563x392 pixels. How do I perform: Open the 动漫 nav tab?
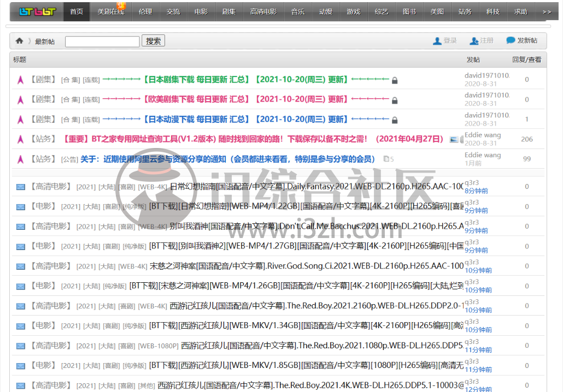pos(326,12)
